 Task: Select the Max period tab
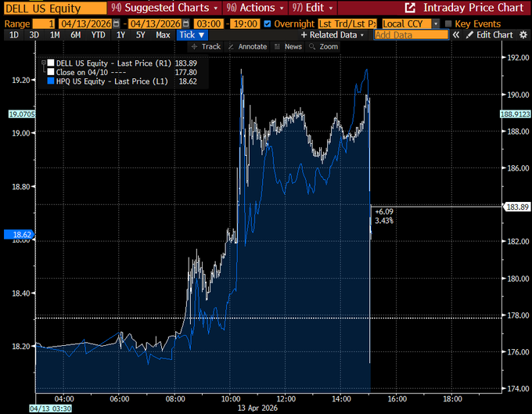(163, 35)
